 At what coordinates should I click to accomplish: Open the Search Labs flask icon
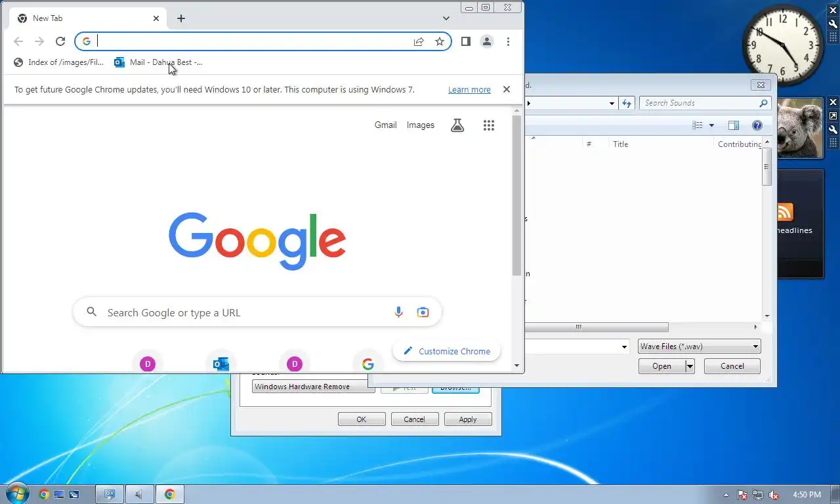pyautogui.click(x=457, y=125)
